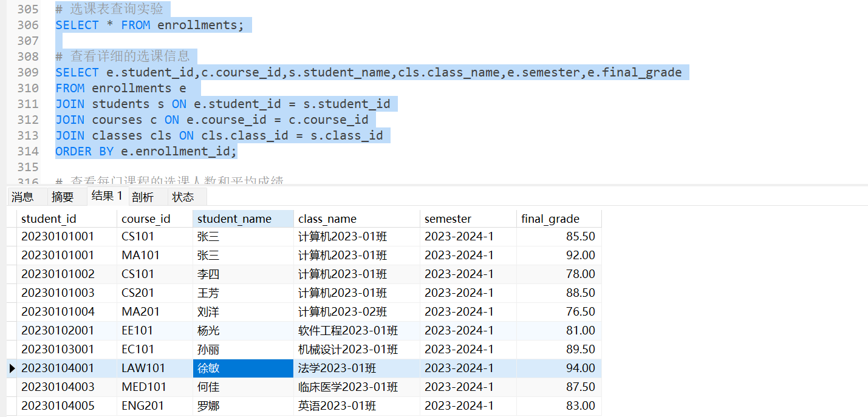Screen dimensions: 868x417
Task: Select final_grade cell 78.00
Action: [559, 274]
